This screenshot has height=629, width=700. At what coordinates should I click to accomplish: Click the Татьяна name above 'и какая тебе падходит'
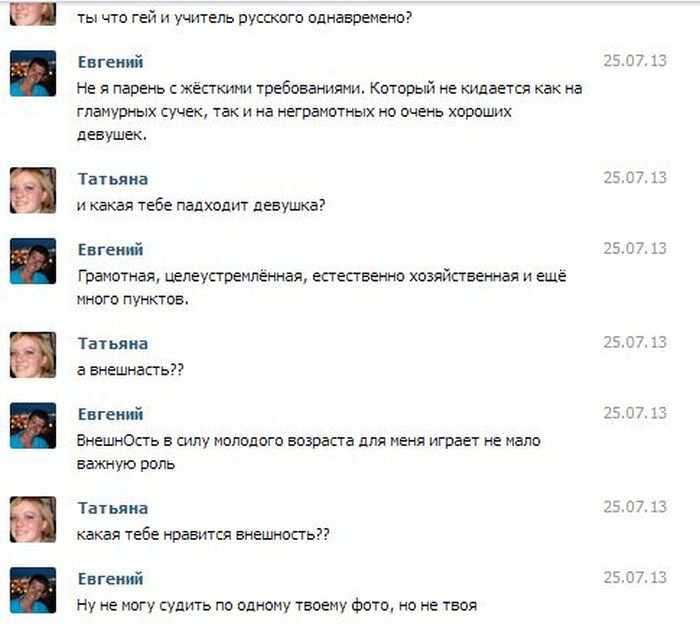pyautogui.click(x=113, y=179)
